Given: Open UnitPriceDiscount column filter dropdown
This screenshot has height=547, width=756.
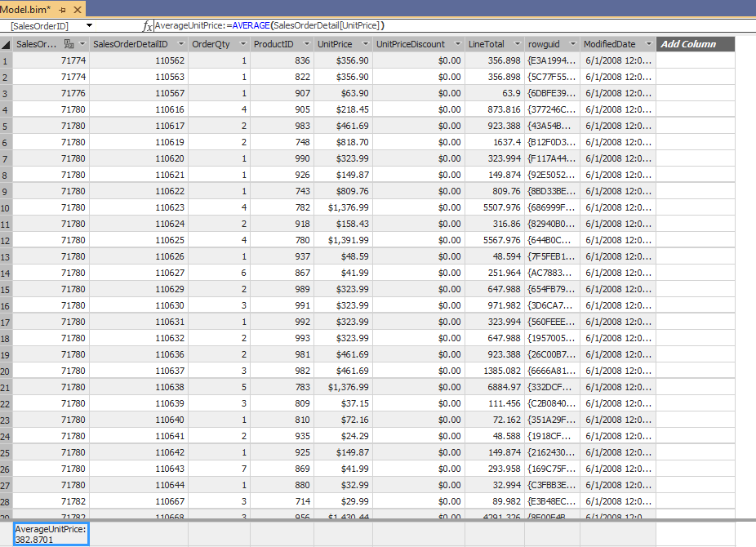Looking at the screenshot, I should tap(457, 44).
